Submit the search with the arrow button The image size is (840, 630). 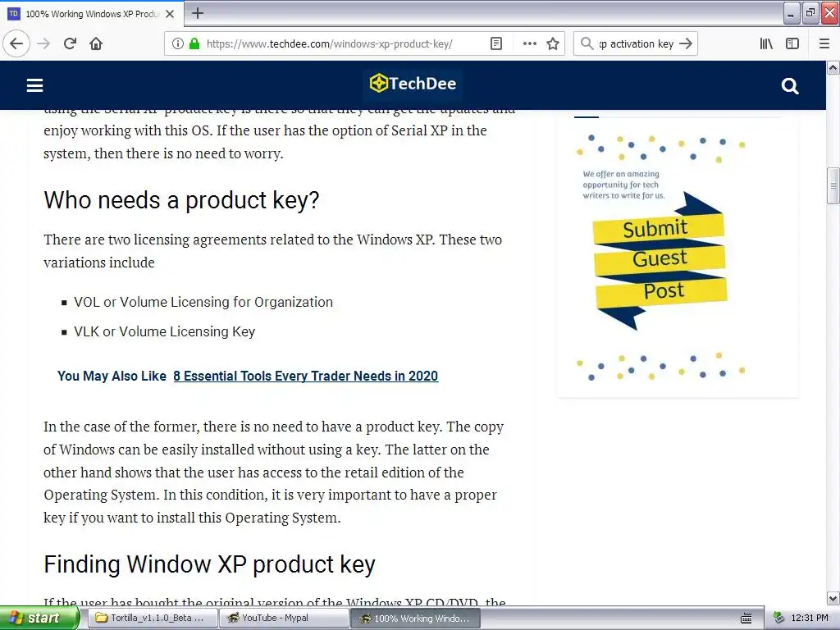[686, 43]
